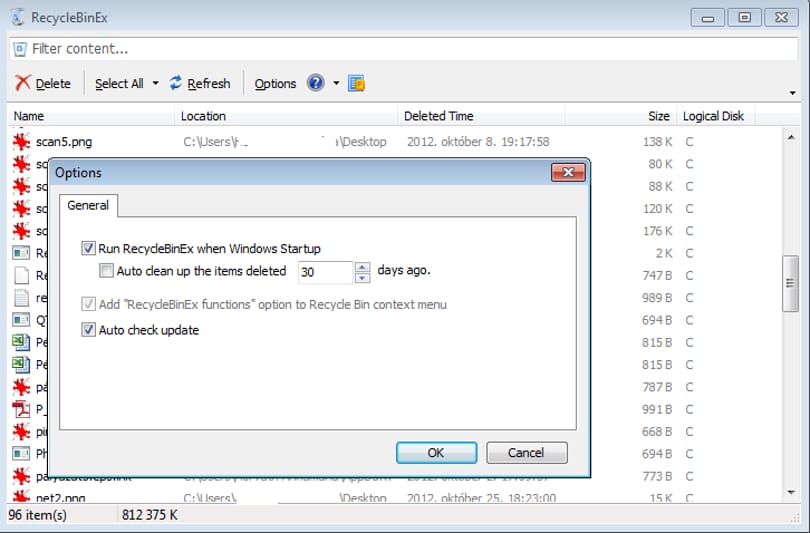Open the Select All dropdown arrow
The width and height of the screenshot is (810, 533).
point(155,83)
